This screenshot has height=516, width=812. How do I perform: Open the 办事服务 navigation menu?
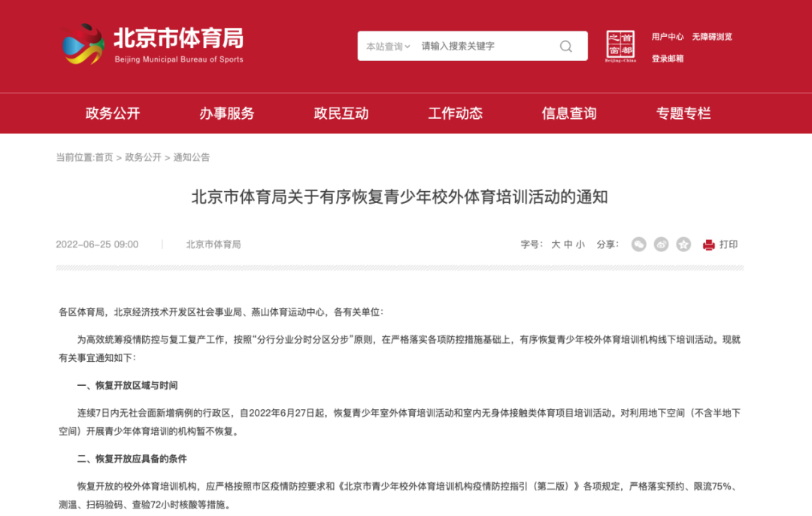227,114
